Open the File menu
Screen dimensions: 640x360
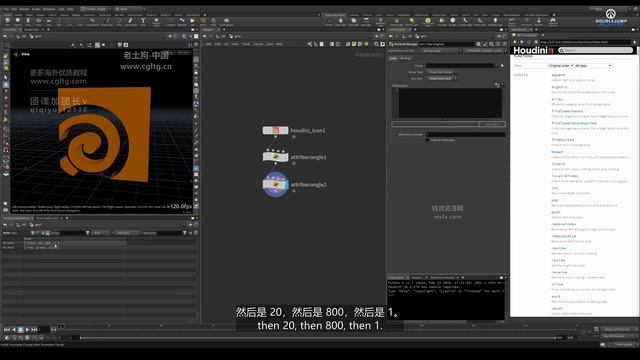[6, 9]
